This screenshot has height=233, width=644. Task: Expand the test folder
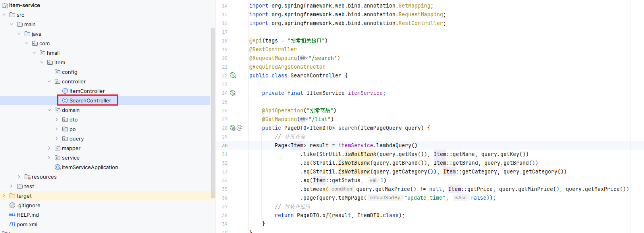pyautogui.click(x=12, y=186)
